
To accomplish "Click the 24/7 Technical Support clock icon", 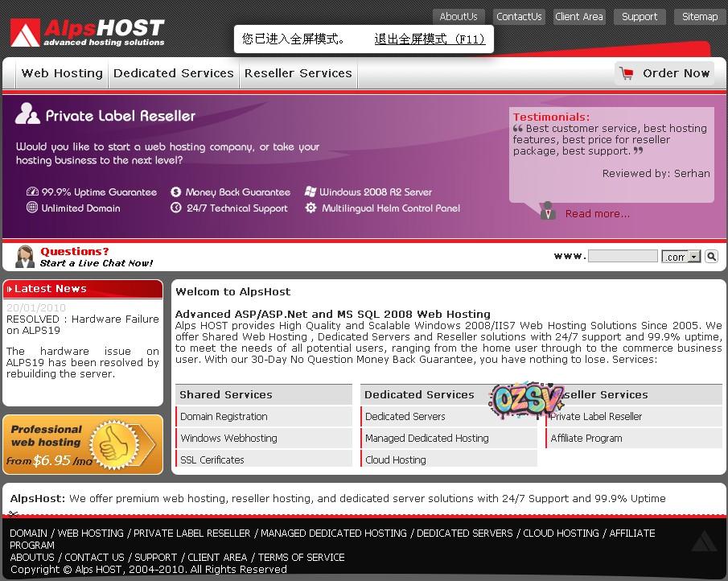I will click(x=176, y=208).
